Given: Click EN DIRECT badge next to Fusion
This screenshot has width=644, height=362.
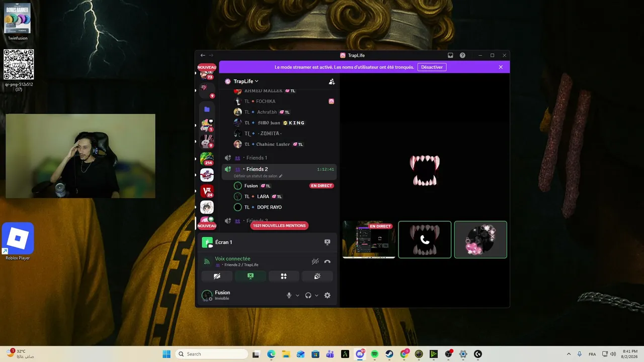Looking at the screenshot, I should pos(321,186).
